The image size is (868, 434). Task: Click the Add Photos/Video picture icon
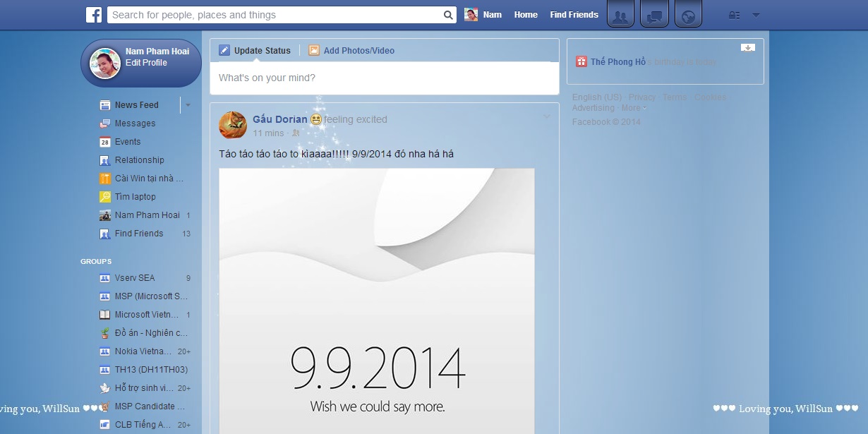click(314, 50)
